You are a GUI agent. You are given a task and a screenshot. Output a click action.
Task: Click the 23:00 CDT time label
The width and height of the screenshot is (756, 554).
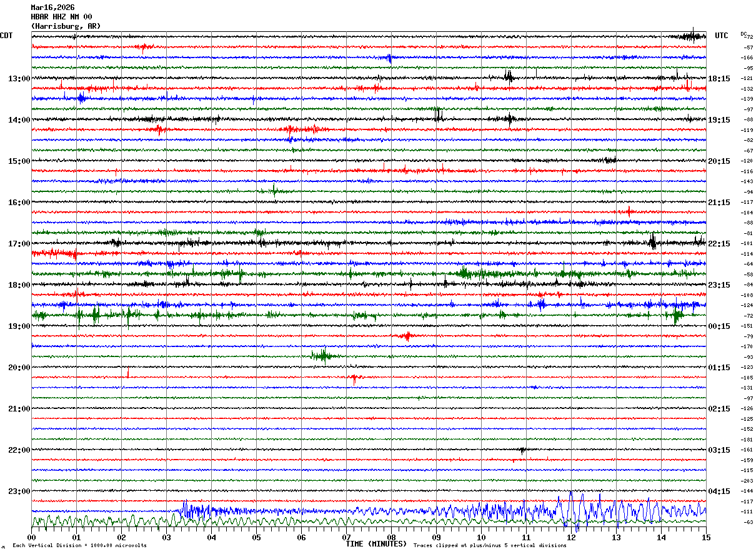(x=19, y=491)
